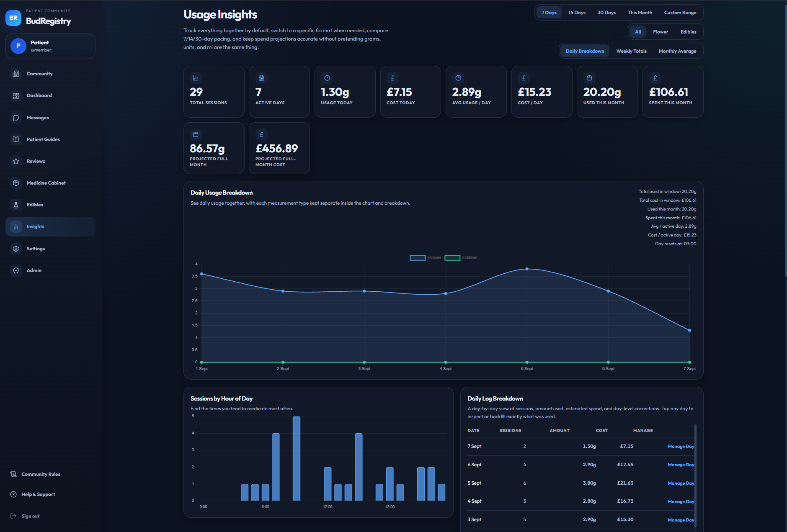Click the Total Sessions chart icon

point(196,78)
